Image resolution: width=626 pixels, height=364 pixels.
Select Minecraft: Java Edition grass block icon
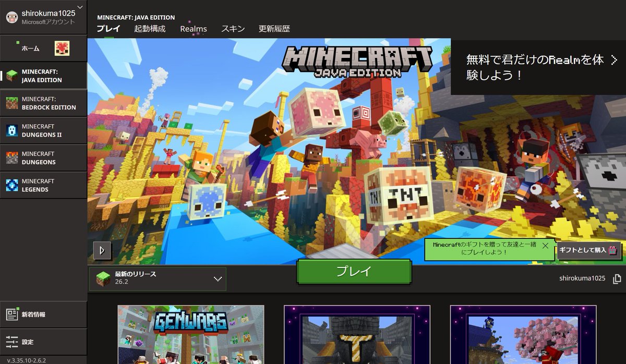12,76
